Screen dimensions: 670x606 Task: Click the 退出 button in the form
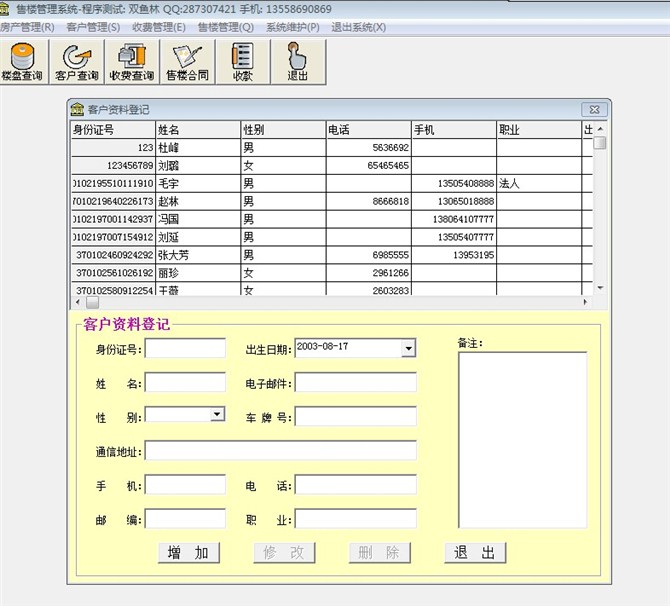pyautogui.click(x=475, y=553)
